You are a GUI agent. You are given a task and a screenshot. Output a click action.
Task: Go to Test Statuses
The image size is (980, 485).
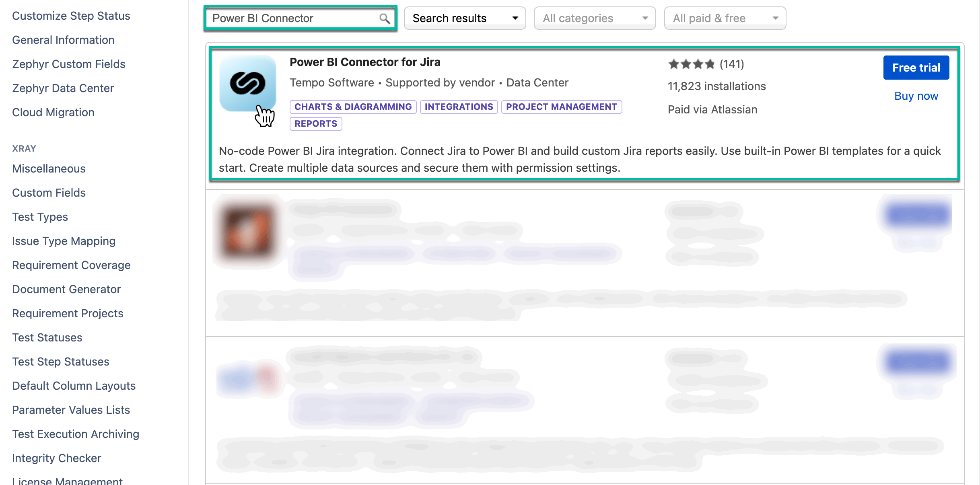click(x=47, y=337)
